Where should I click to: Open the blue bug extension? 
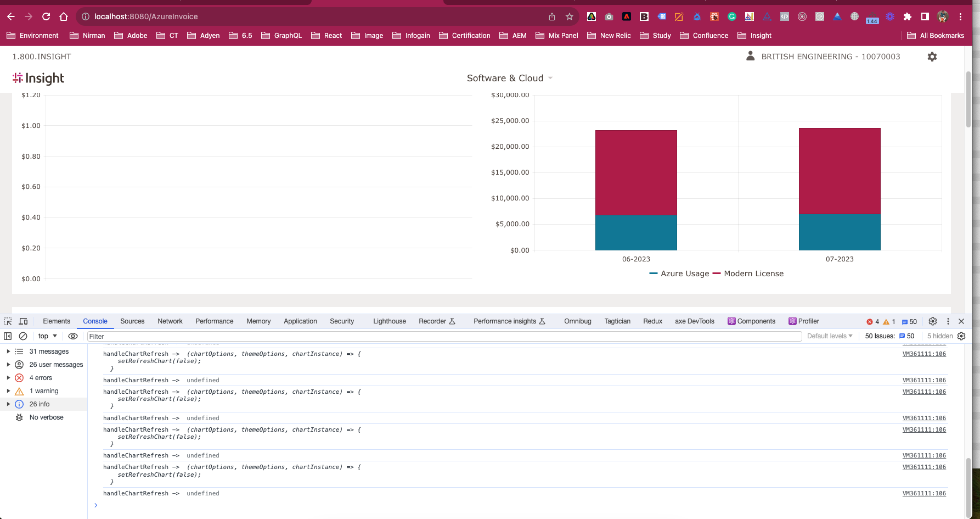pyautogui.click(x=697, y=16)
